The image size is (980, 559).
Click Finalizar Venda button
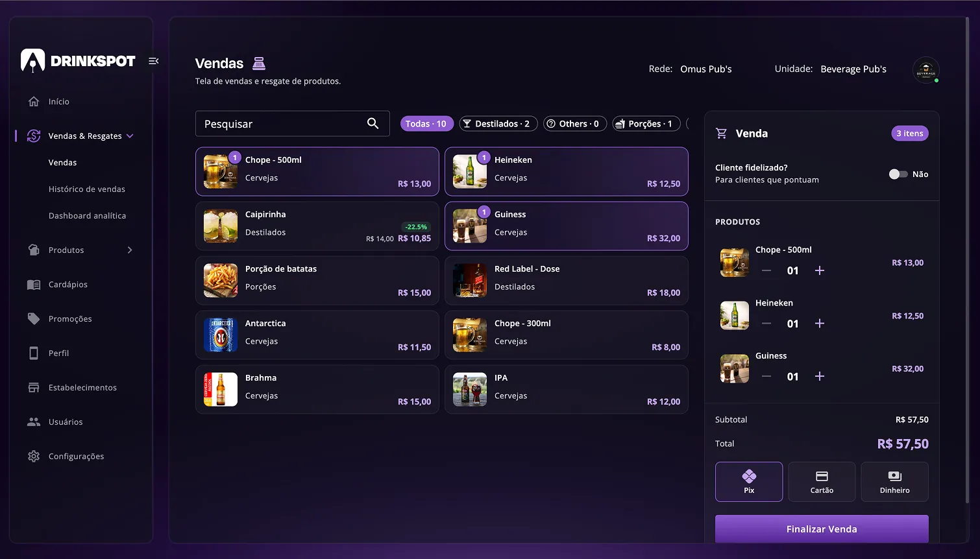tap(822, 529)
